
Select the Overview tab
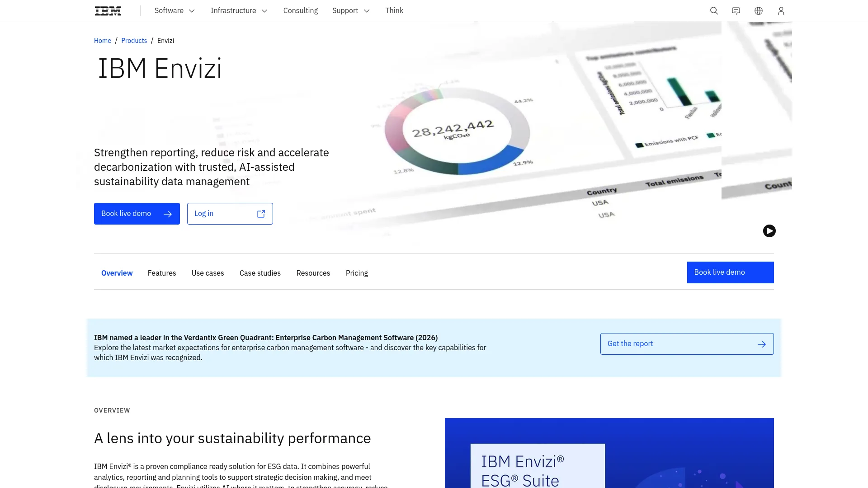coord(117,273)
